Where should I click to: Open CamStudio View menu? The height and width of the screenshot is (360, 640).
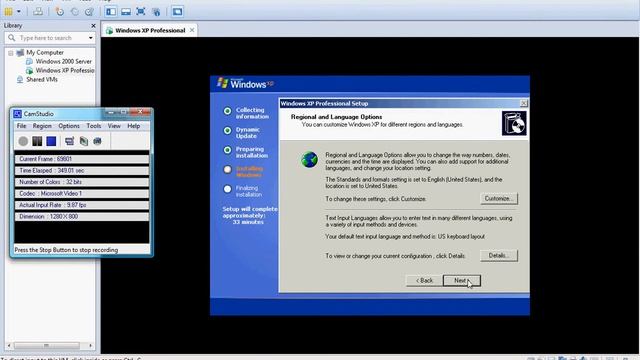tap(114, 126)
